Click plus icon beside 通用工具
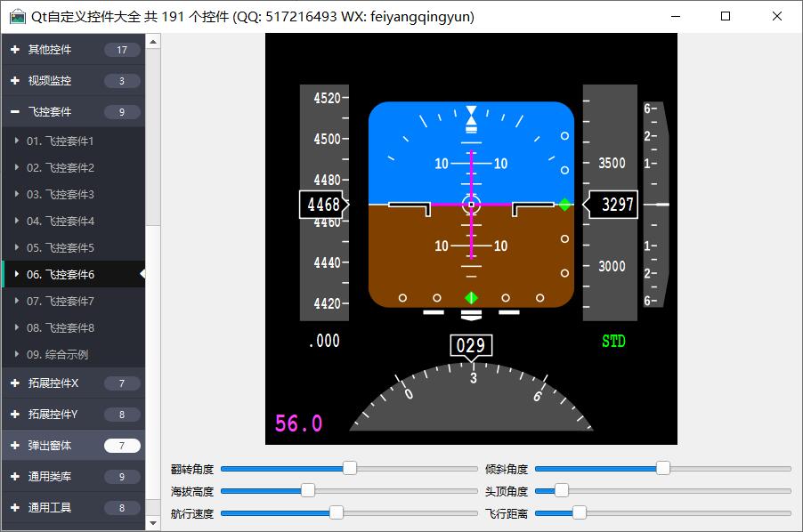The image size is (803, 532). [15, 508]
